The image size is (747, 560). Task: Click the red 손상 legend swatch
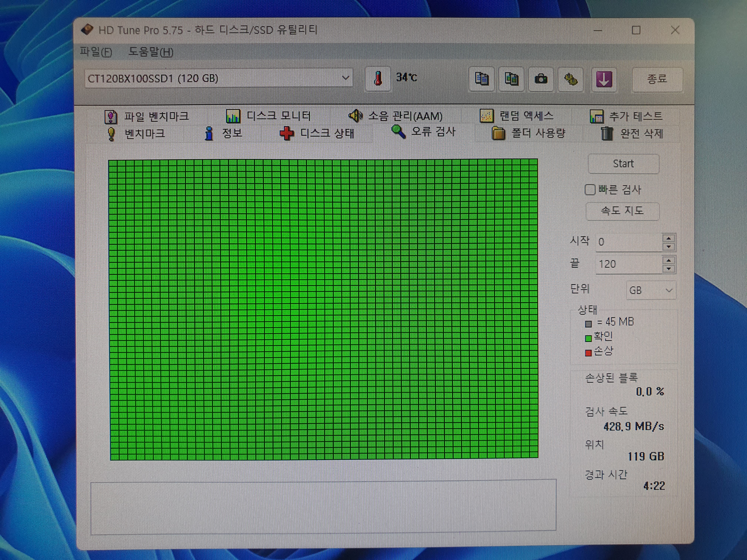pos(588,353)
